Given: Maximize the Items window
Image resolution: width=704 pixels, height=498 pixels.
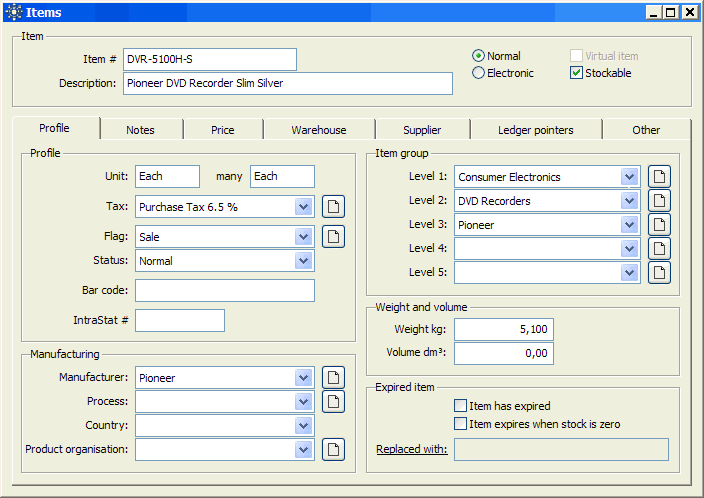Looking at the screenshot, I should click(670, 12).
